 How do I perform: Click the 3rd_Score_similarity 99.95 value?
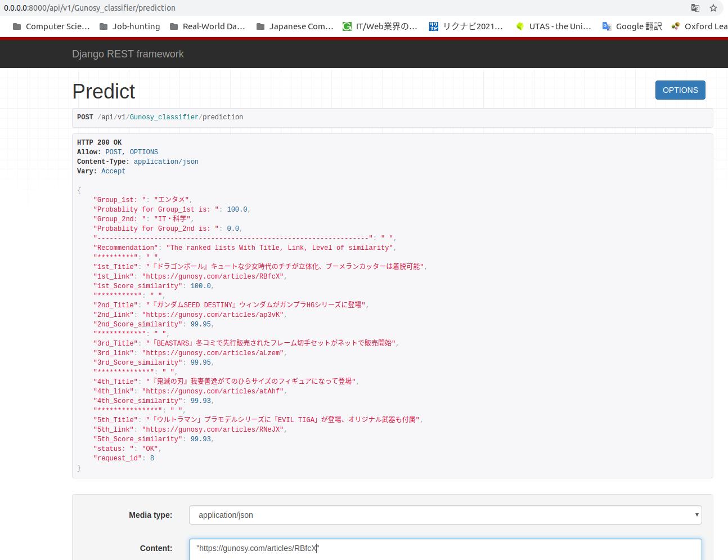click(201, 362)
